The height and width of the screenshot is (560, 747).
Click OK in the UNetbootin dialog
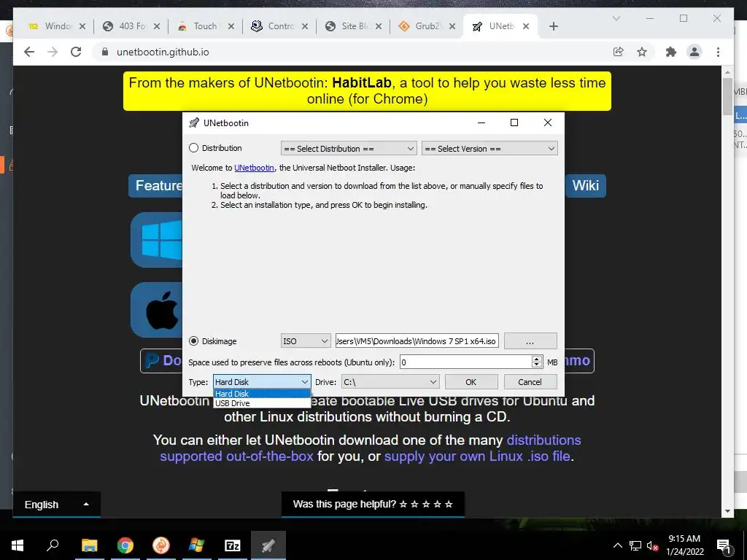471,382
